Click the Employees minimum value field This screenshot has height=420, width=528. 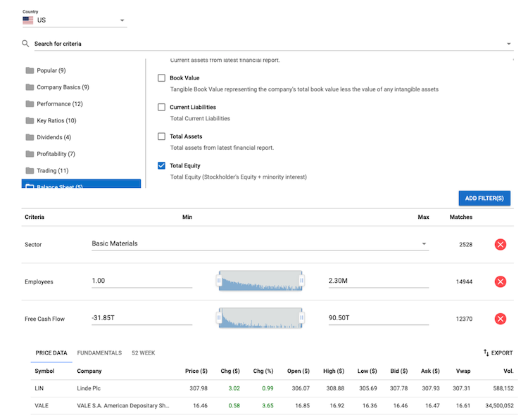click(142, 281)
